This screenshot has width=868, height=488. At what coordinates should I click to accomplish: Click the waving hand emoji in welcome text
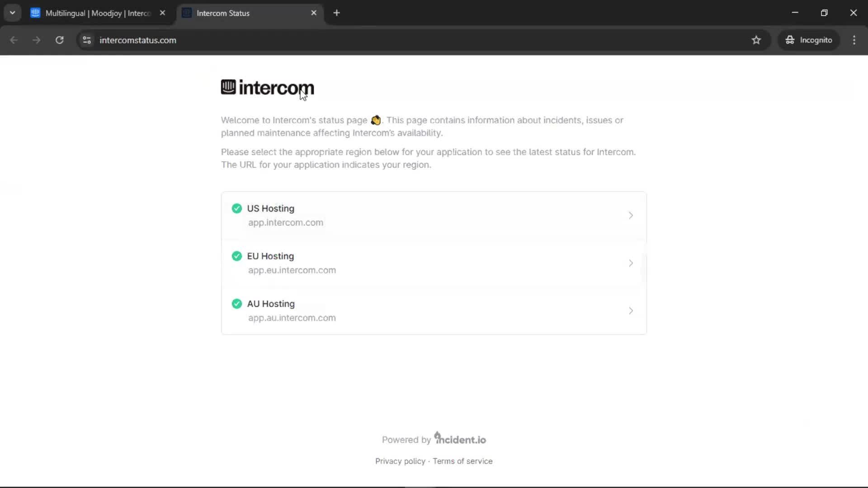pos(376,120)
